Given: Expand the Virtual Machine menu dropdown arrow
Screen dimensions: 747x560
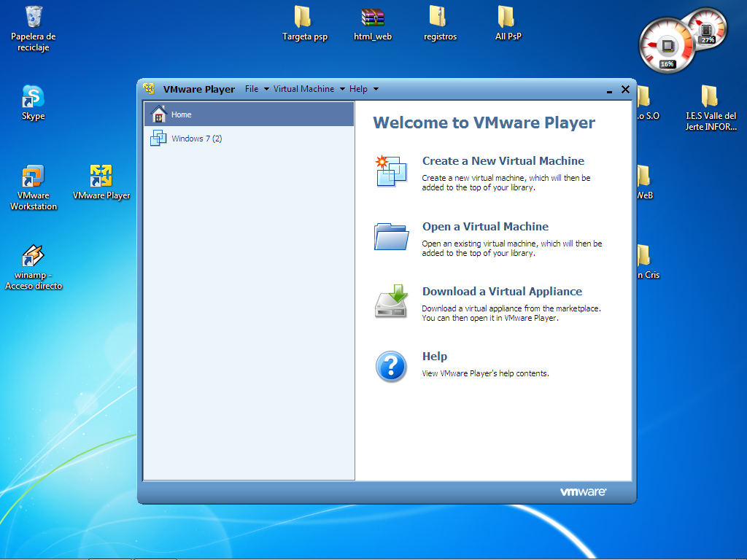Looking at the screenshot, I should [342, 89].
